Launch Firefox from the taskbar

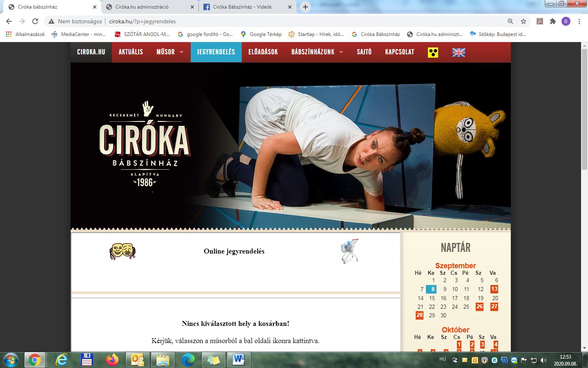point(112,360)
